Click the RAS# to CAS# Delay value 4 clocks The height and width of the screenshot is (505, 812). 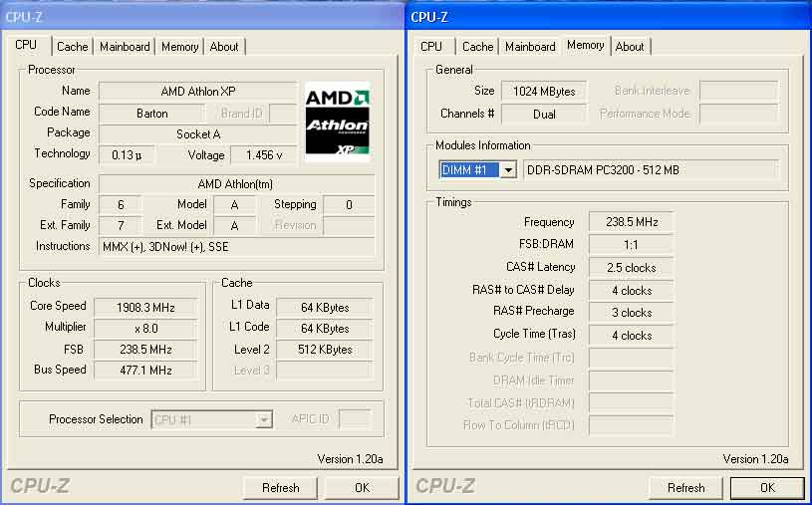point(632,291)
